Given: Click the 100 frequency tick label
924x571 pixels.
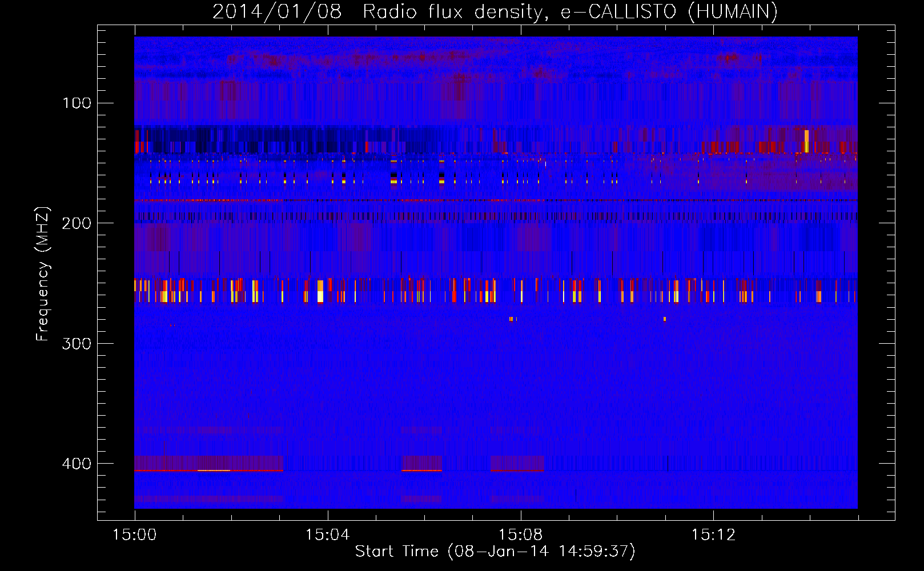Looking at the screenshot, I should 77,103.
